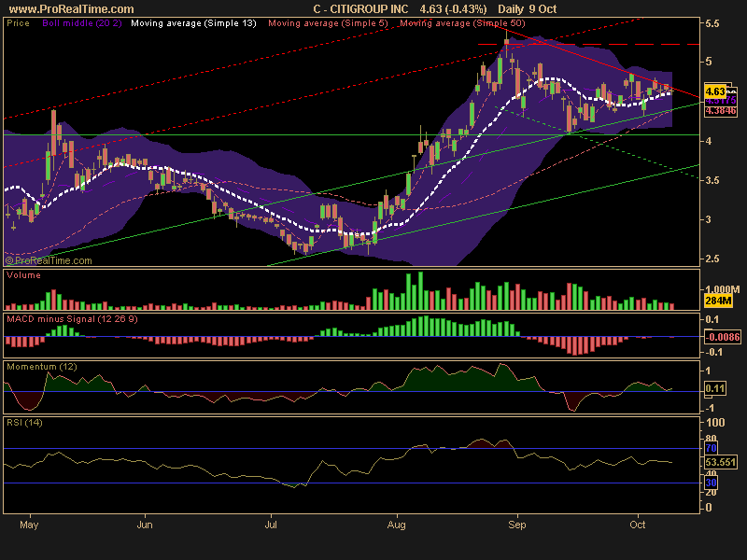The height and width of the screenshot is (560, 747).
Task: Click the www.ProRealTime.com header text
Action: tap(72, 9)
